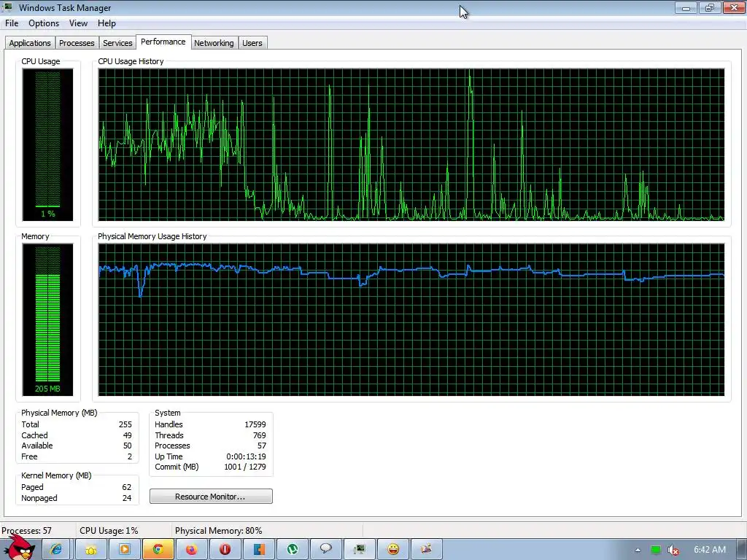Image resolution: width=747 pixels, height=560 pixels.
Task: Open uTorrent from the taskbar
Action: pos(292,550)
